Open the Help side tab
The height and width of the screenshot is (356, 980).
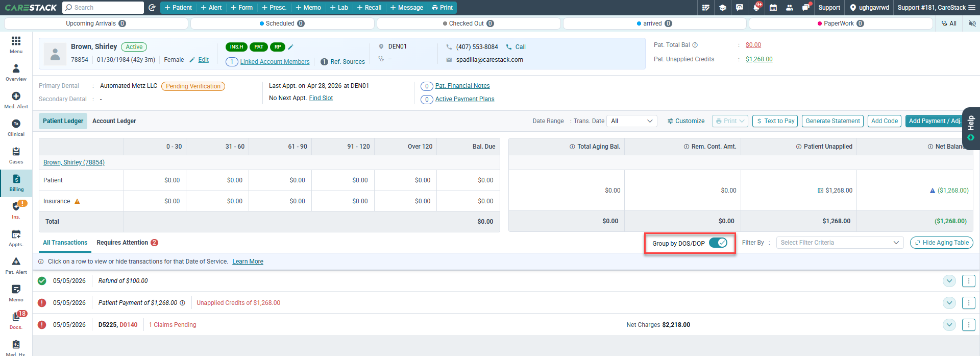971,128
